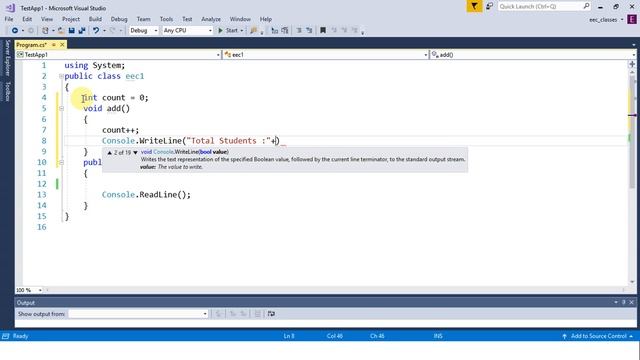This screenshot has width=640, height=360.
Task: Click the feedback icon beside Quick Launch
Action: [x=489, y=6]
